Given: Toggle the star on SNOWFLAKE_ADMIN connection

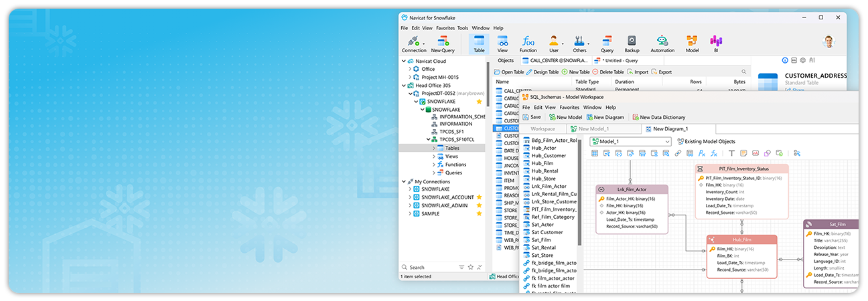Looking at the screenshot, I should [479, 205].
